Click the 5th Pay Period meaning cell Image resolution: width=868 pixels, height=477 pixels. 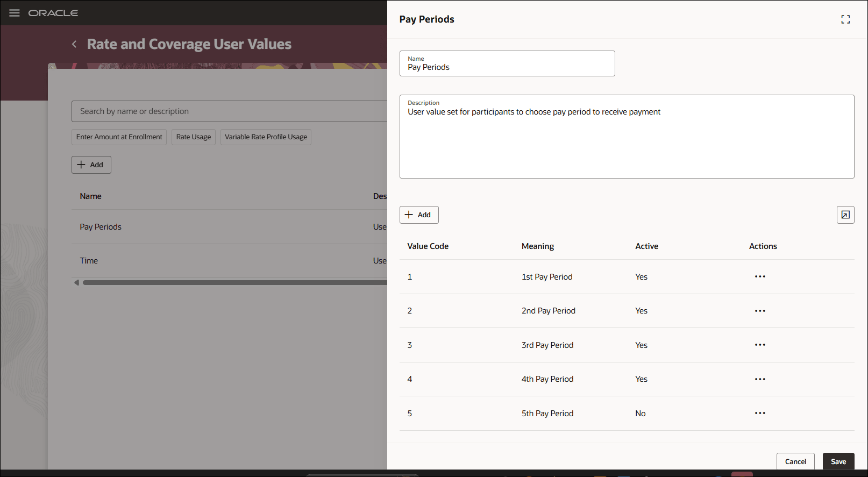pyautogui.click(x=547, y=414)
